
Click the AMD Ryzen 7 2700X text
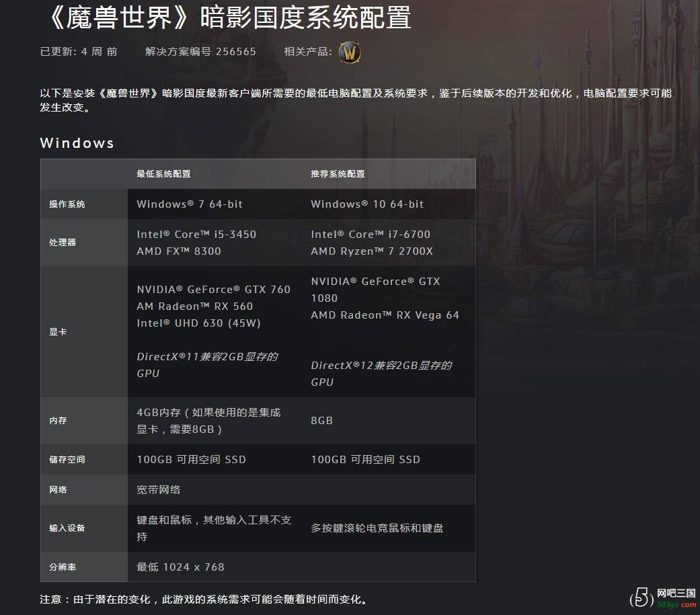372,251
